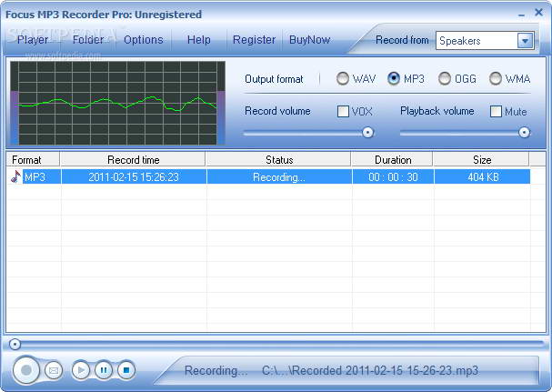Click the 404 KB size cell

(482, 176)
